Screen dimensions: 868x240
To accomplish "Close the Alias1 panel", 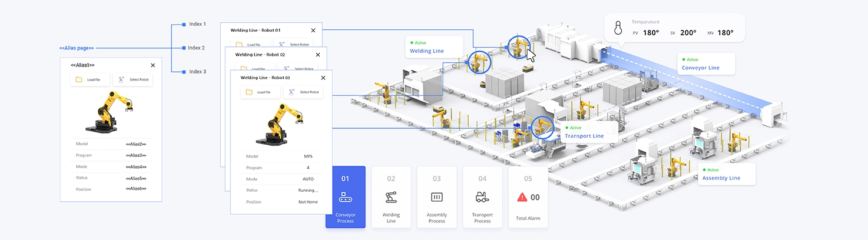I will point(153,65).
